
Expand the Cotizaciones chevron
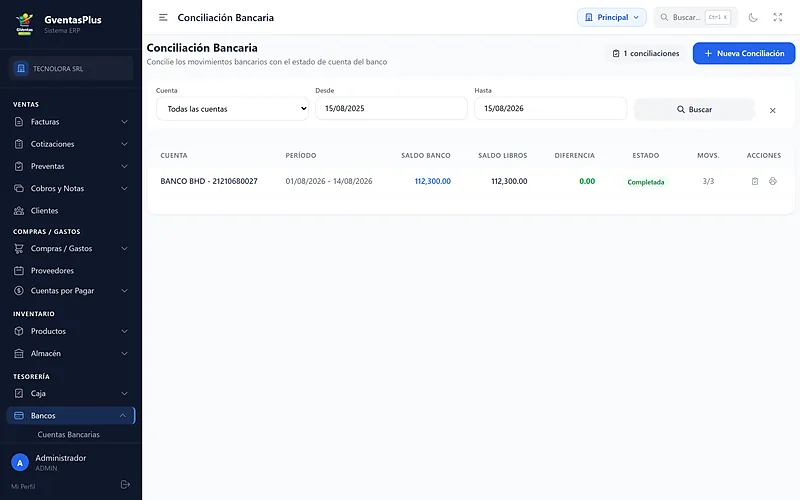[124, 144]
